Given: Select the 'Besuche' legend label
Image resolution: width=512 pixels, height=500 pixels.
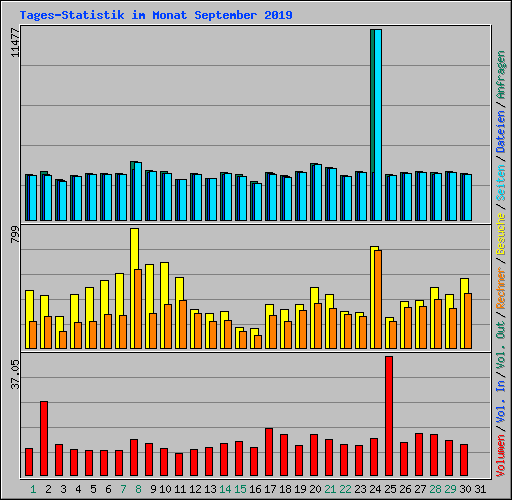Looking at the screenshot, I should point(501,234).
